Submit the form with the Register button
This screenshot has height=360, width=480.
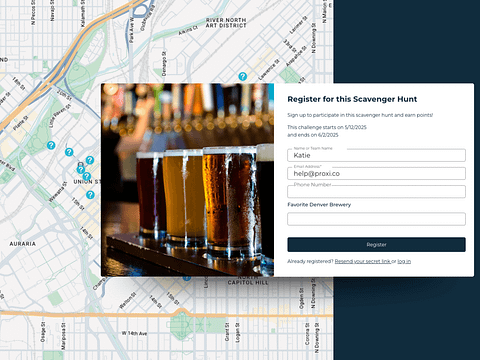376,245
